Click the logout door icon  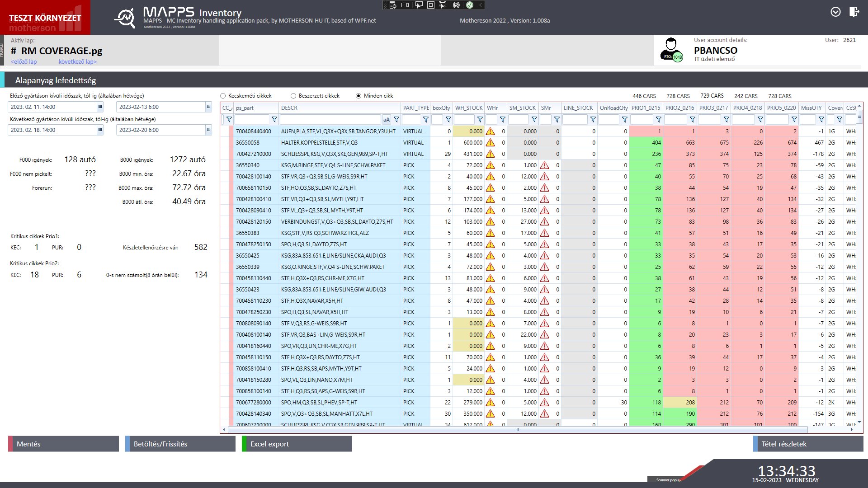(854, 12)
